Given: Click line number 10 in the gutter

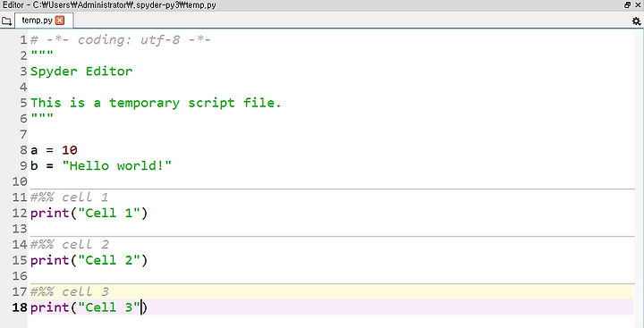Looking at the screenshot, I should tap(20, 181).
